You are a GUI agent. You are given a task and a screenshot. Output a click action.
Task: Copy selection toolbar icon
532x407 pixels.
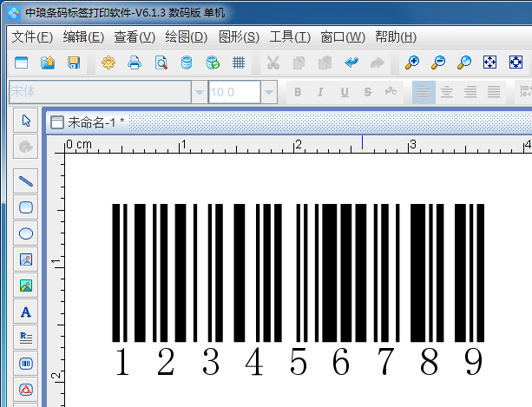click(x=299, y=62)
